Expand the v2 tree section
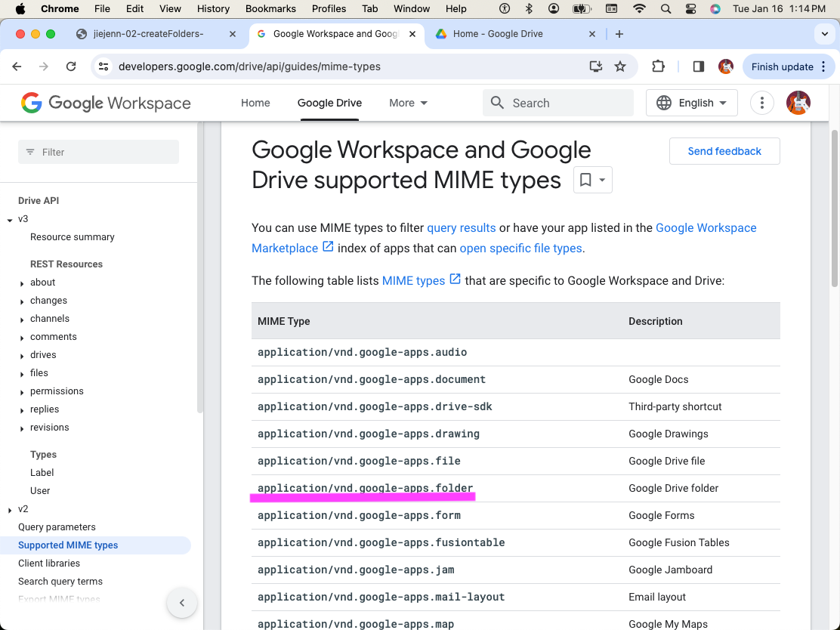840x630 pixels. point(10,510)
